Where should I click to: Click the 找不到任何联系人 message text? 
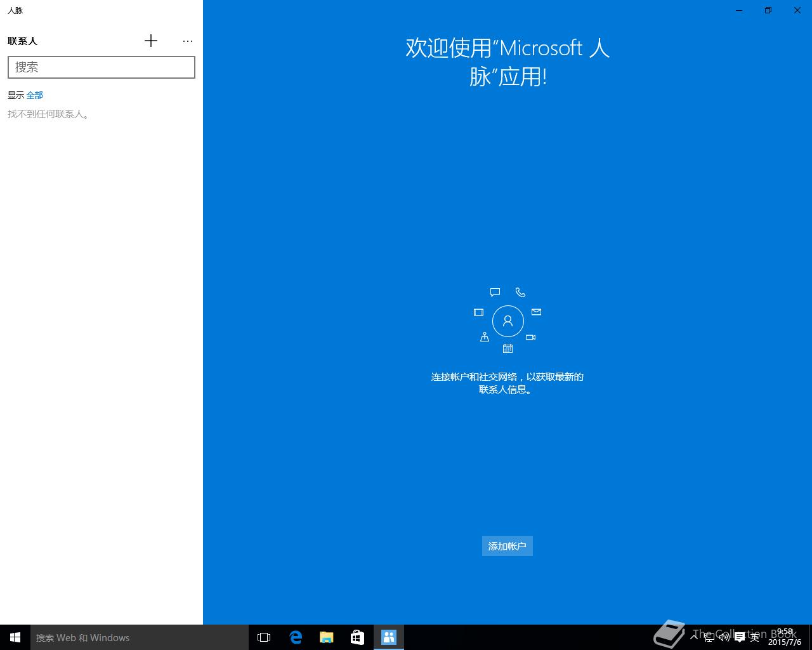coord(49,114)
